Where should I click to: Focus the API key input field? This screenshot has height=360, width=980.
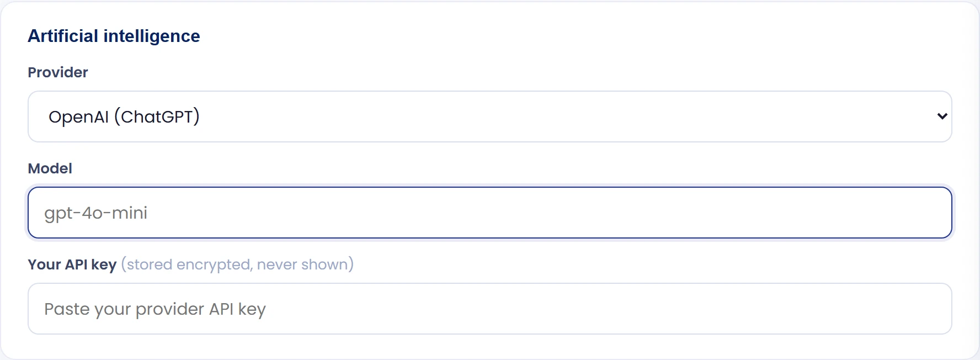pos(490,309)
